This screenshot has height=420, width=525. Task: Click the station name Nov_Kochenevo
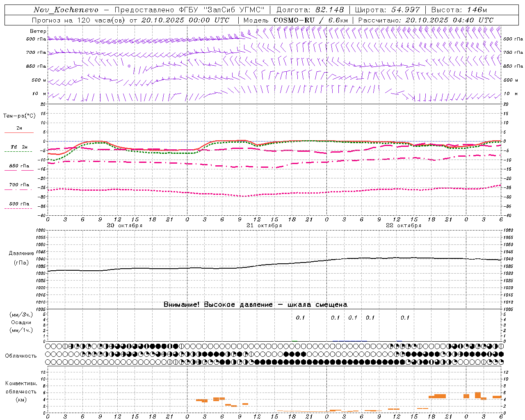click(x=66, y=10)
